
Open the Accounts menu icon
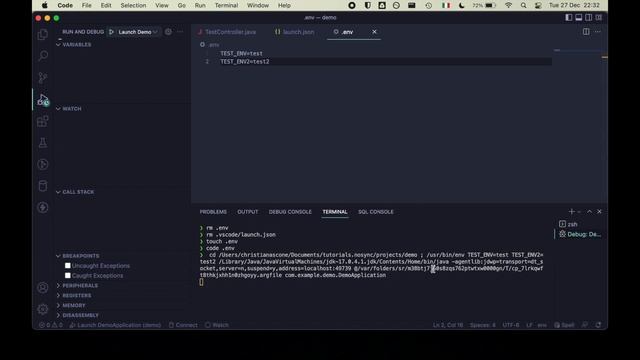[x=42, y=287]
